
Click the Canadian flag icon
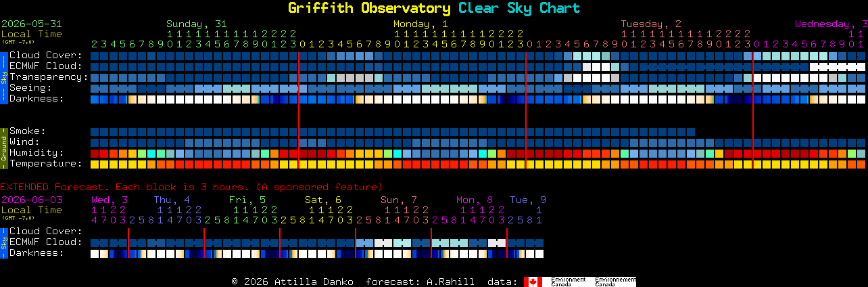tap(533, 282)
